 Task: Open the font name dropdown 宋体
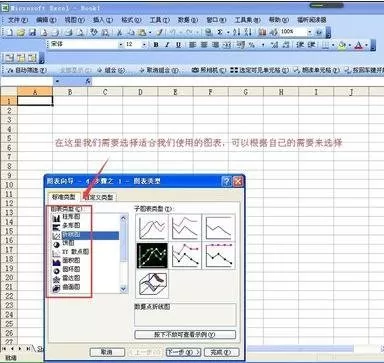tap(121, 44)
